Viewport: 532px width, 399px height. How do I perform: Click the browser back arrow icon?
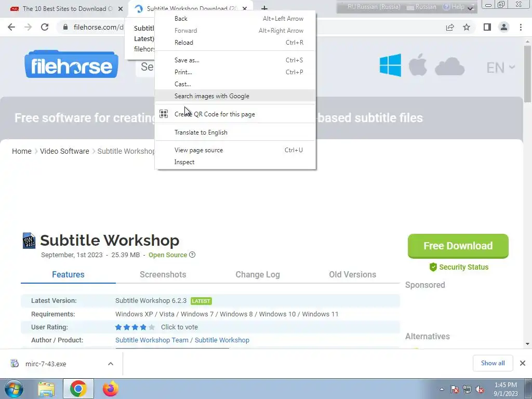click(x=11, y=27)
